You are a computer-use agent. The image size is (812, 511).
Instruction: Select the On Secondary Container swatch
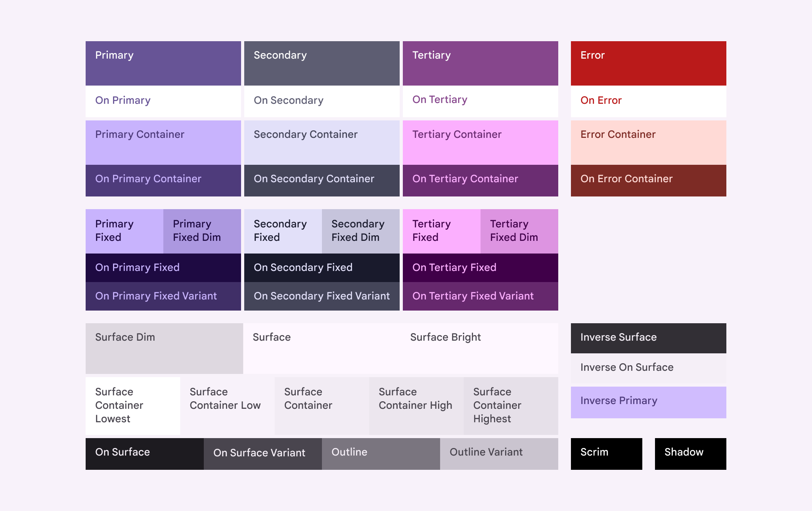pos(321,180)
